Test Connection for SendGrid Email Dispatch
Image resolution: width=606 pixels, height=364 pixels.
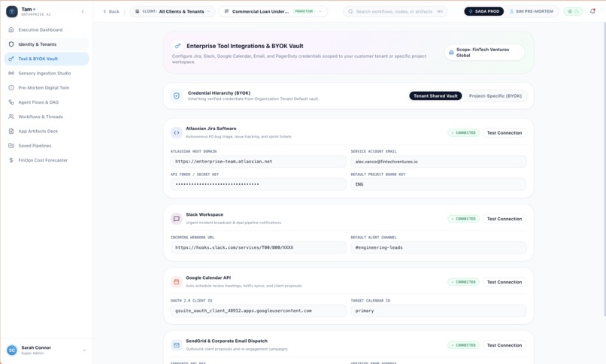click(504, 345)
